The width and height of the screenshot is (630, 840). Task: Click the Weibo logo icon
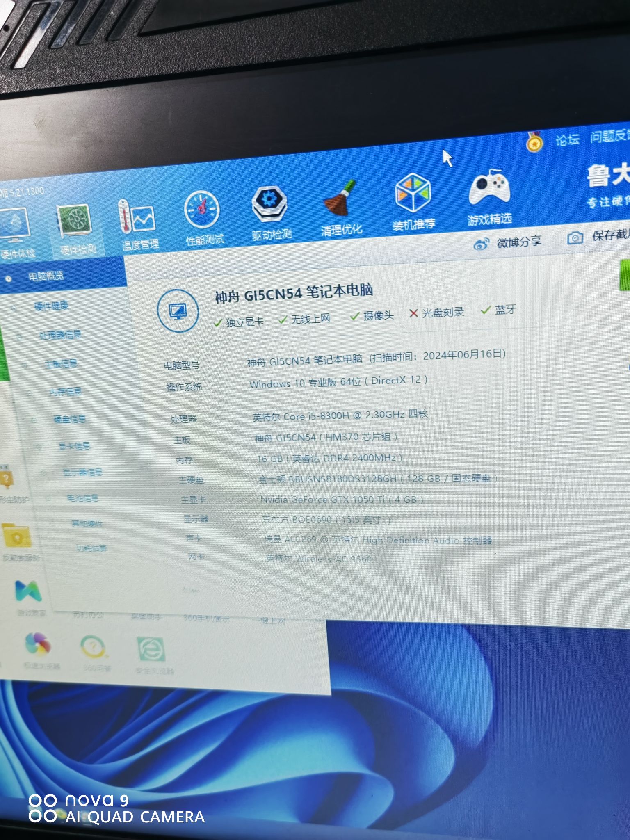coord(481,244)
